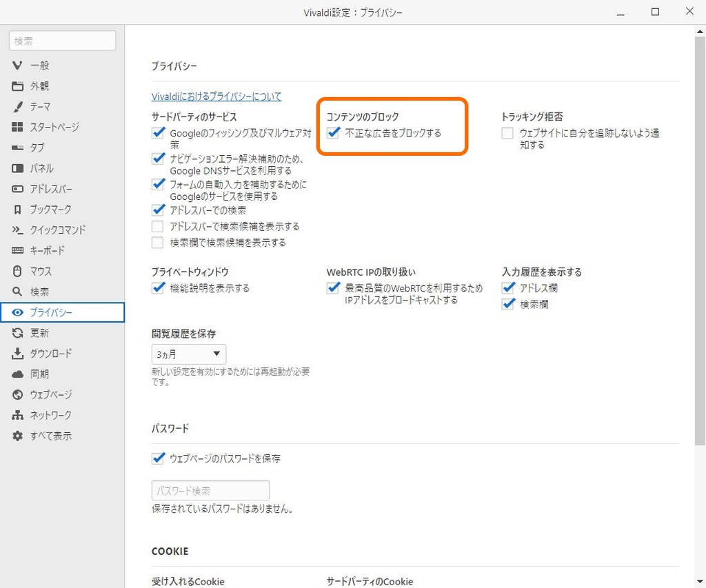Open the Vivaldiにおけるプライバシーについて link
The width and height of the screenshot is (706, 588).
tap(216, 97)
